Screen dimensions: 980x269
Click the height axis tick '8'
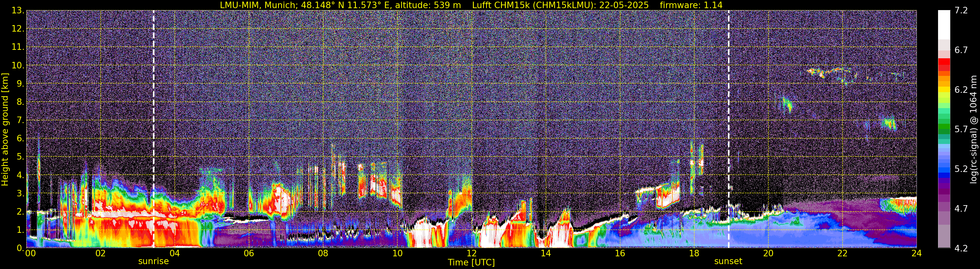[x=20, y=102]
